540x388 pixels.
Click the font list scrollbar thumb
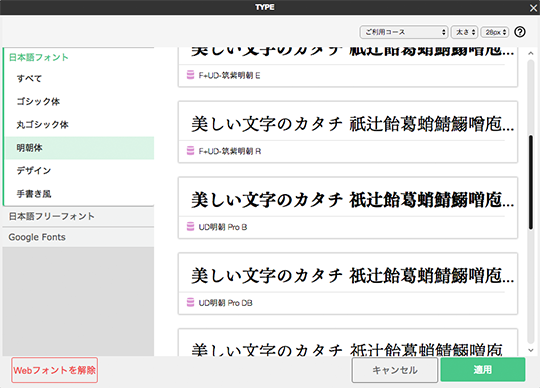click(x=531, y=182)
